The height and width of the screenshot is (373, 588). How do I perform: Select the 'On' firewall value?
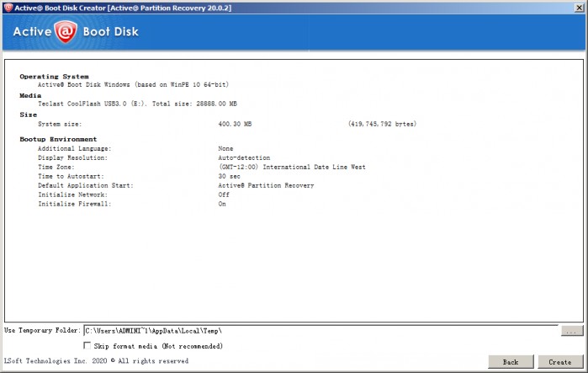pyautogui.click(x=222, y=204)
